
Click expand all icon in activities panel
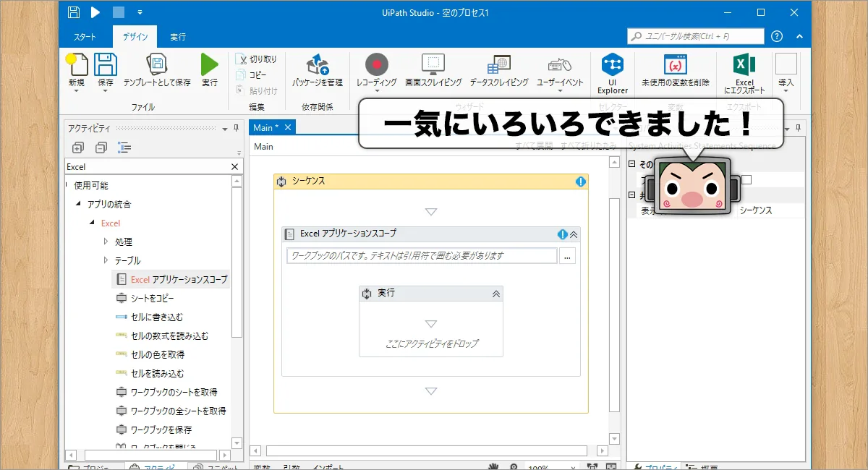pos(78,148)
